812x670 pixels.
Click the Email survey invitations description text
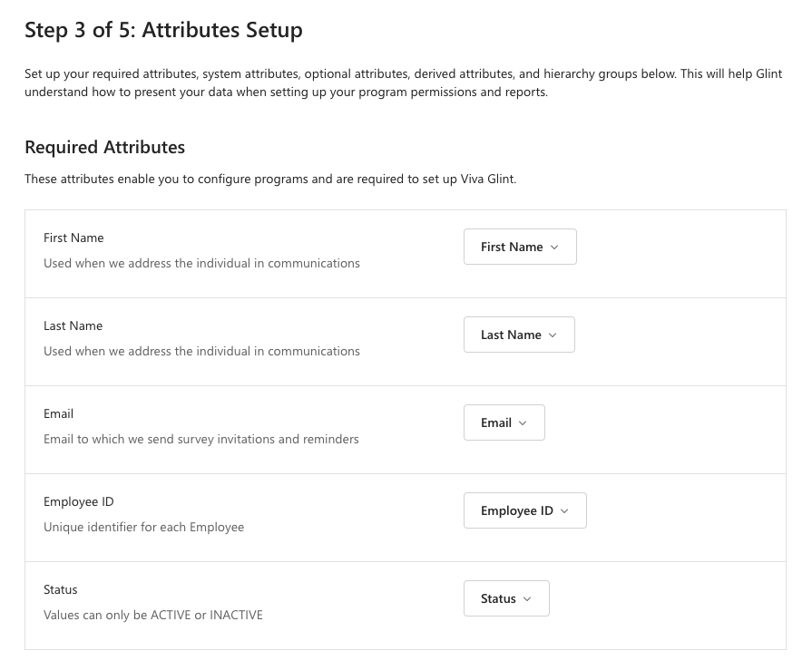201,438
